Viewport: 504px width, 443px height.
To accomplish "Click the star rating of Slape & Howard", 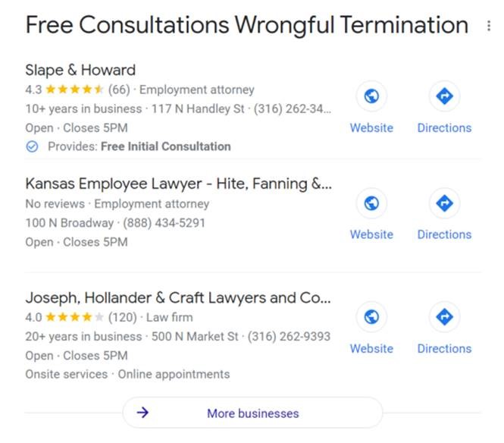I will [74, 89].
